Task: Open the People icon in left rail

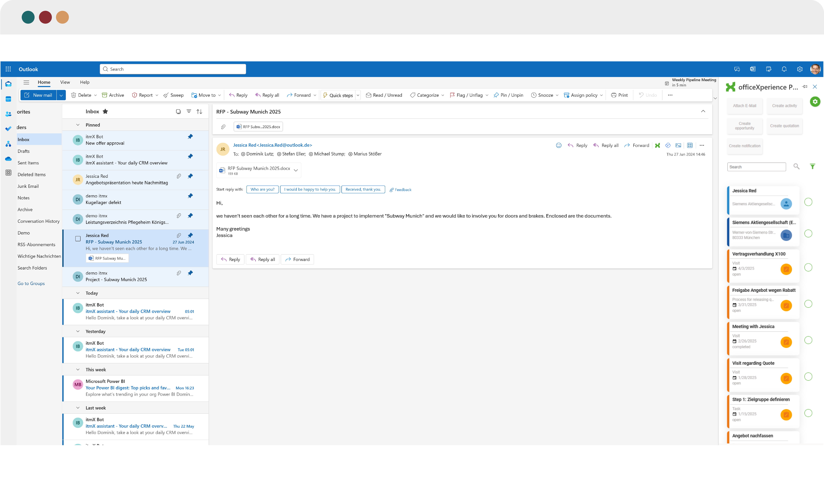Action: tap(8, 114)
